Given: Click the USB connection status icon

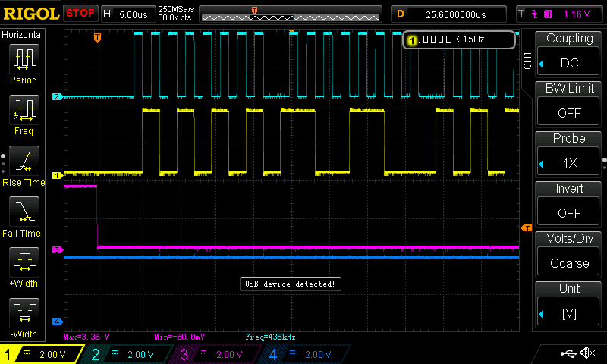Looking at the screenshot, I should pos(568,353).
